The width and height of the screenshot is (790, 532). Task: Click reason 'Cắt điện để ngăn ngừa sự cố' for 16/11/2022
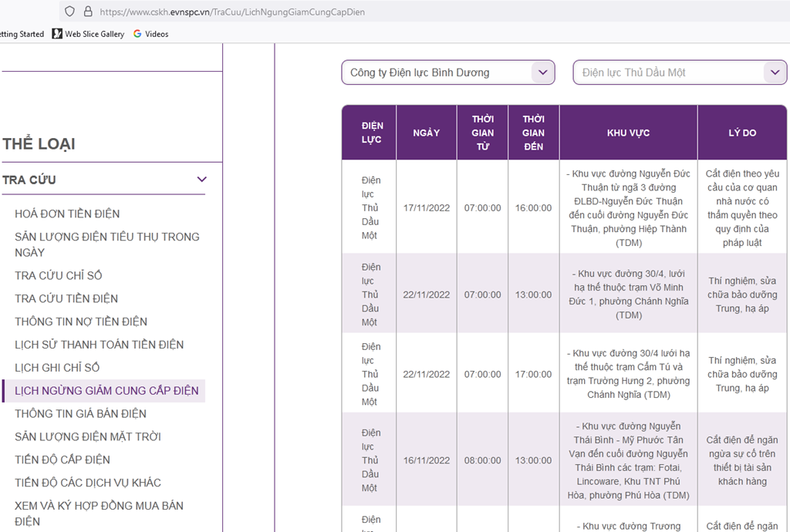(742, 460)
